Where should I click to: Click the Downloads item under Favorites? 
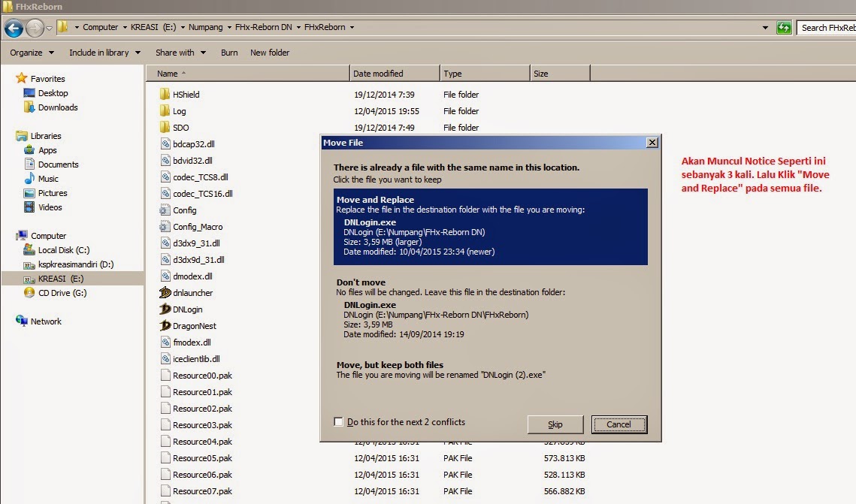[53, 107]
